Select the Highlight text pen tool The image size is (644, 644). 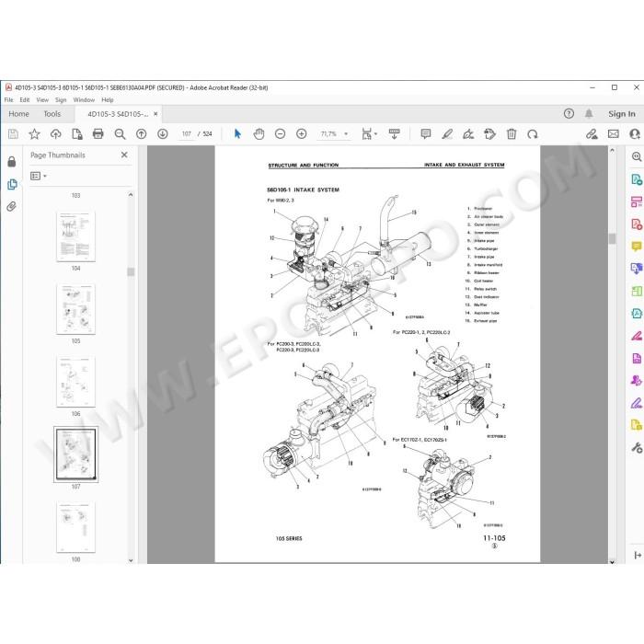447,134
